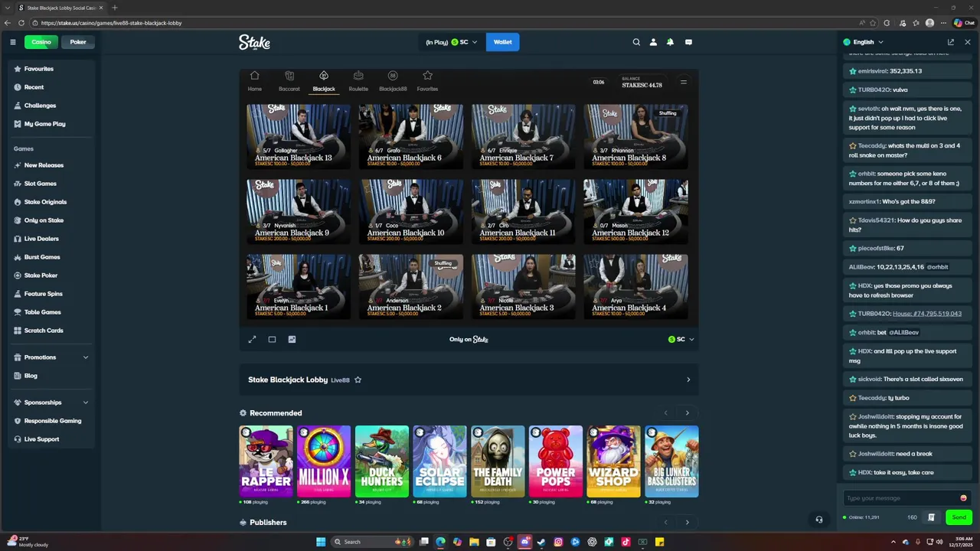Focus the chat message input field
The image size is (980, 551).
click(x=902, y=498)
